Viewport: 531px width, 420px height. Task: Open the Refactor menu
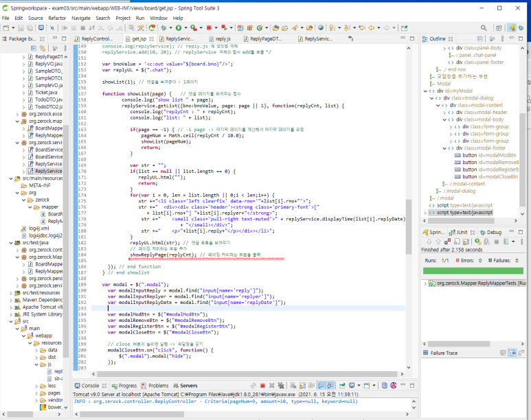57,18
